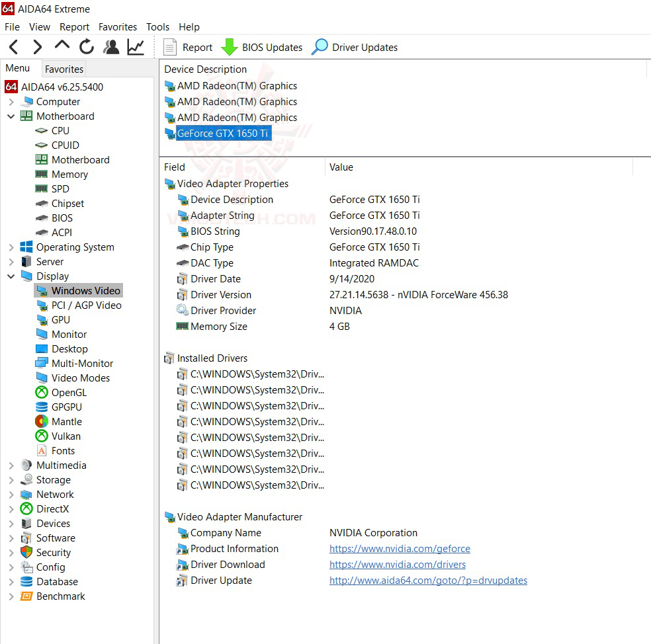Open the Vulkan page

pyautogui.click(x=66, y=436)
